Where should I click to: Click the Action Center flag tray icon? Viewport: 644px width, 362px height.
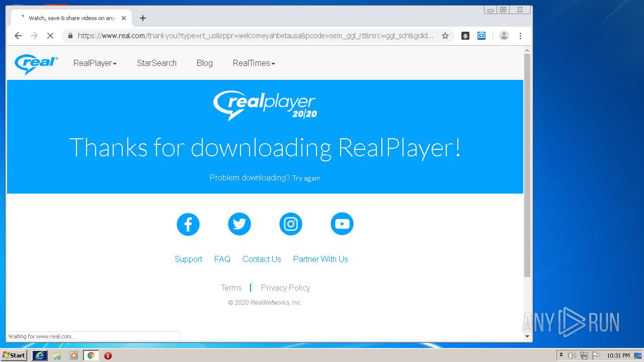pyautogui.click(x=596, y=355)
